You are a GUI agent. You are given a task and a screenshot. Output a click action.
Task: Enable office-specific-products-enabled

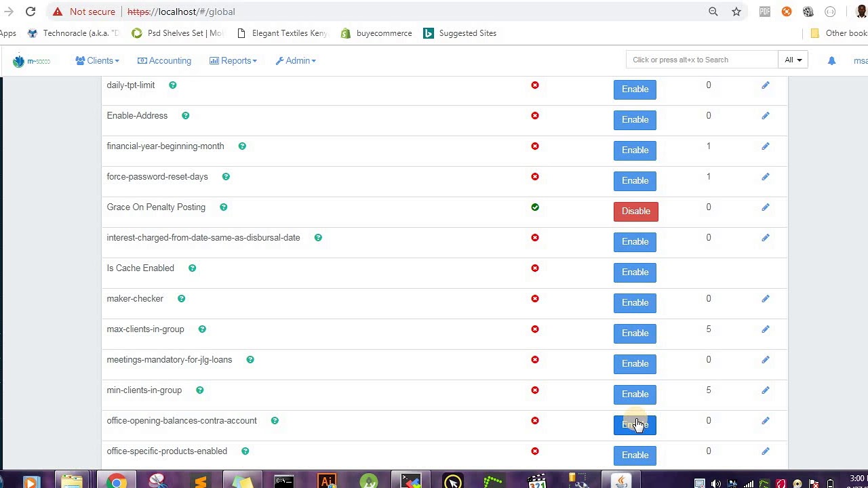point(635,455)
